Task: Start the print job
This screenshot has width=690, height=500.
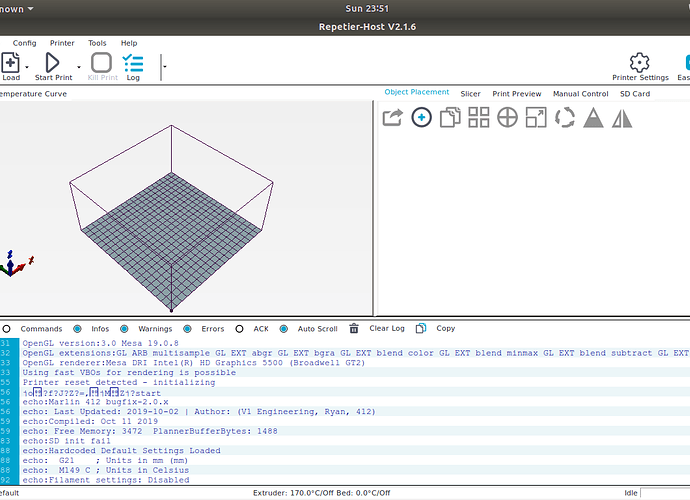Action: click(x=52, y=62)
